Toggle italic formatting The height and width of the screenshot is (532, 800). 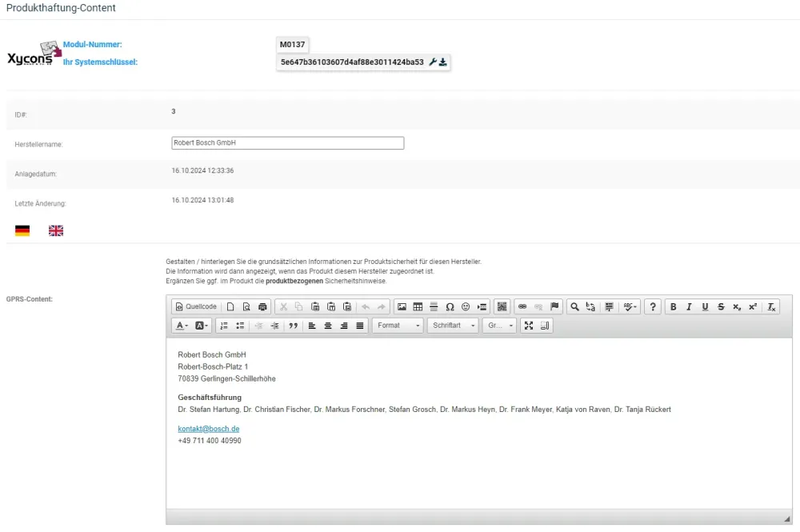pos(689,306)
